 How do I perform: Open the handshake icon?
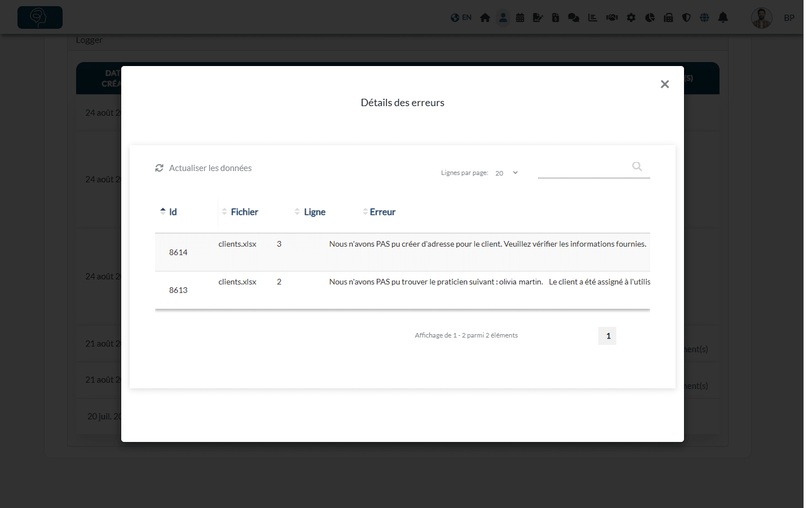pyautogui.click(x=612, y=17)
